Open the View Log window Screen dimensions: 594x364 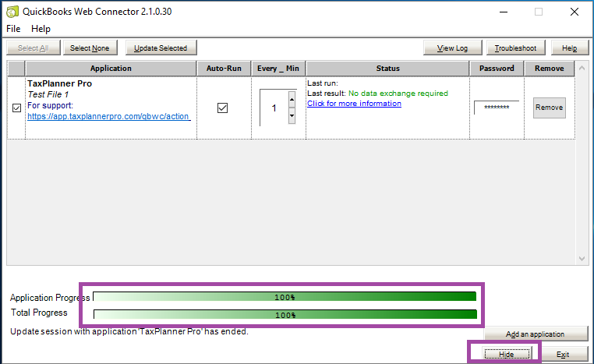click(x=452, y=48)
